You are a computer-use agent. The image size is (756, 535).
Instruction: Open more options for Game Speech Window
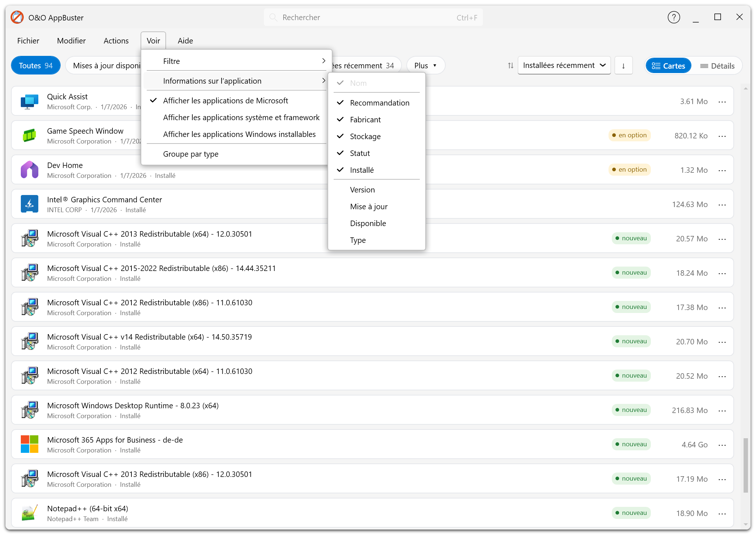tap(722, 136)
